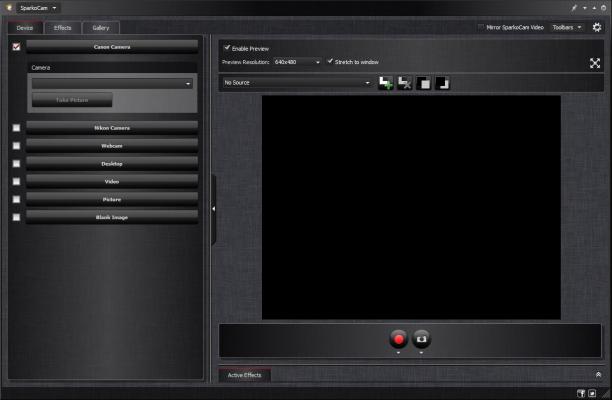Click the fullscreen preview icon

[595, 63]
